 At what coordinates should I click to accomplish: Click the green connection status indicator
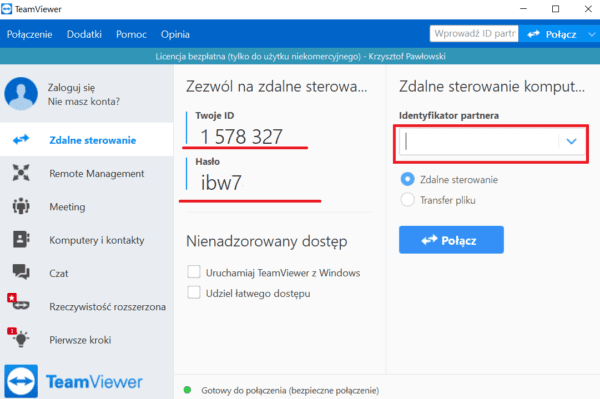coord(188,390)
